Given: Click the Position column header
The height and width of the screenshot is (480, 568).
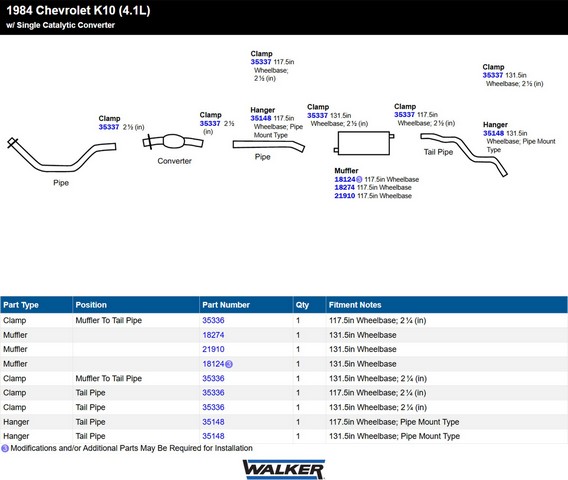Looking at the screenshot, I should click(x=136, y=305).
